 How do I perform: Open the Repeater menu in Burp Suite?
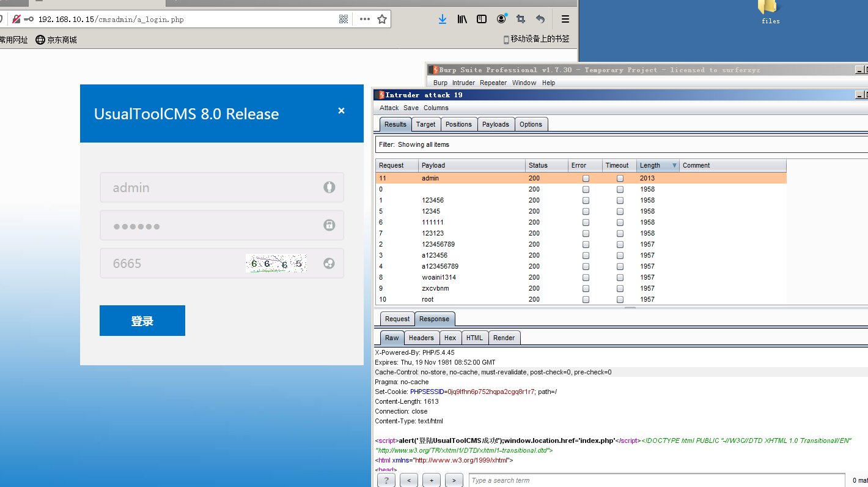tap(493, 83)
